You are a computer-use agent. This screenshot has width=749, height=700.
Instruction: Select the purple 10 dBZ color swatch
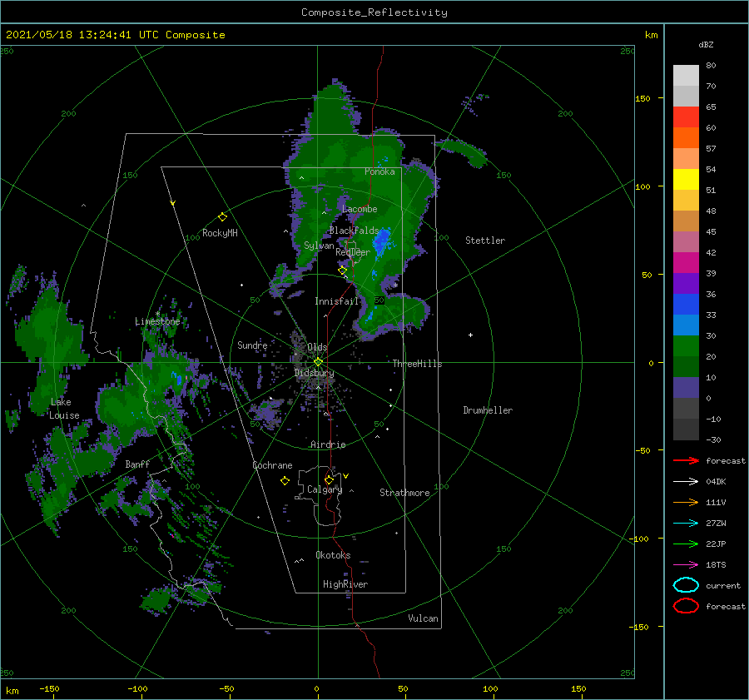[x=686, y=388]
